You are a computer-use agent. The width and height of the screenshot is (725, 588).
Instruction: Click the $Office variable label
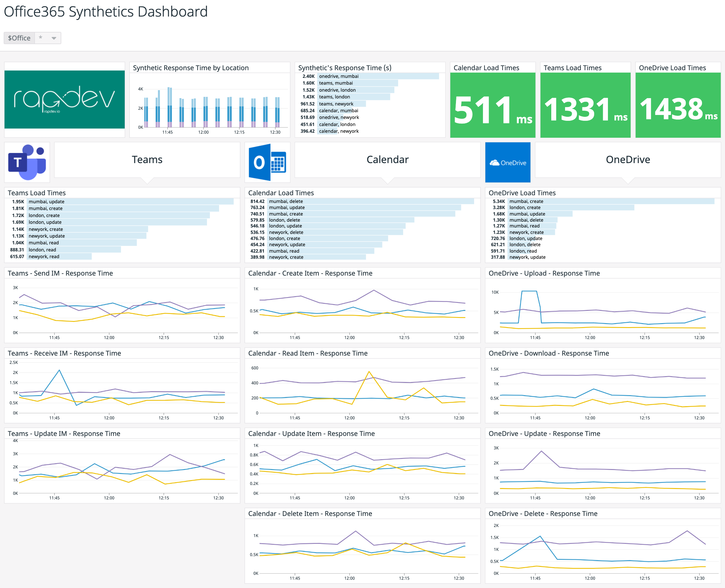(19, 38)
